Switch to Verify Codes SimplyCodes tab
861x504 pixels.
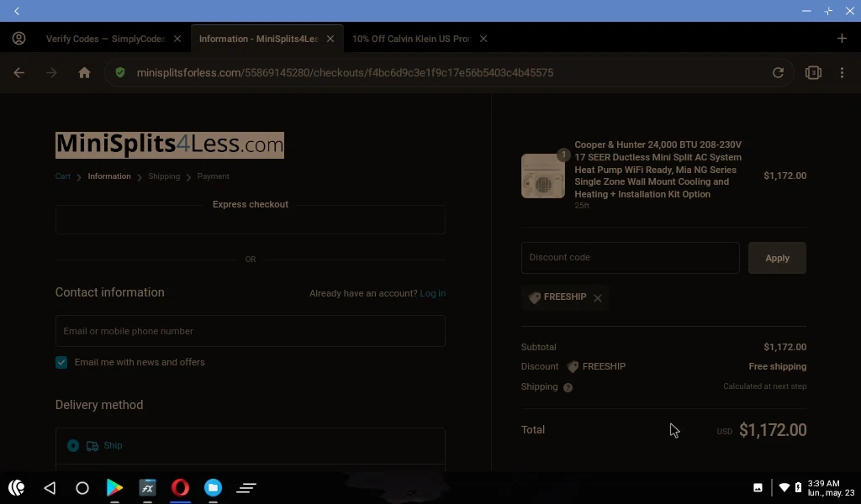pyautogui.click(x=105, y=39)
